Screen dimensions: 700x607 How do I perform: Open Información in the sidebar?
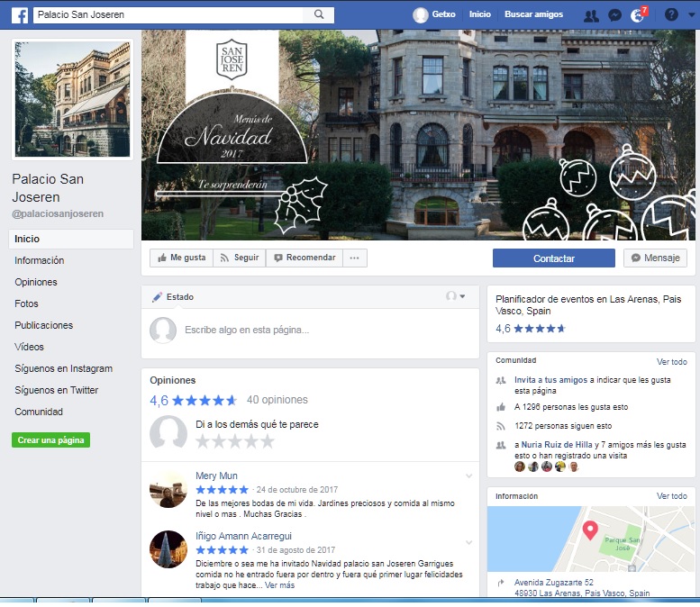click(x=40, y=260)
